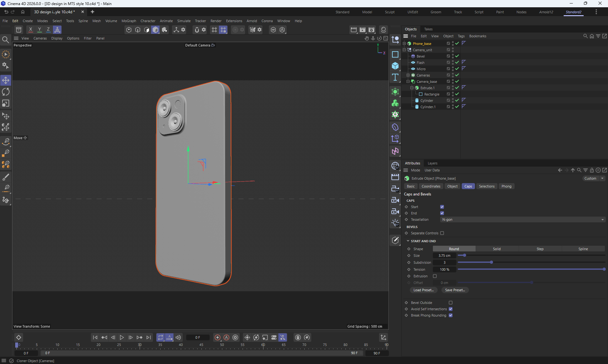Click the Subdivision slider handle
Screen dimensions: 608x364
491,262
